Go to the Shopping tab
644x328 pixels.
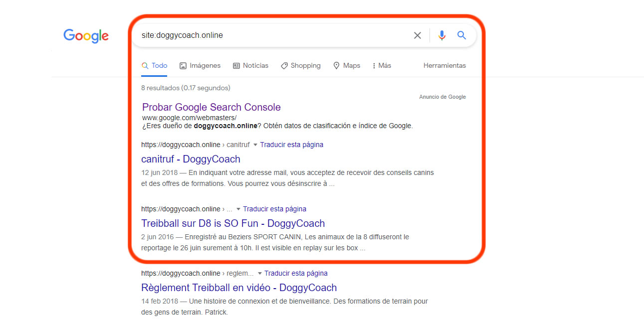(301, 66)
